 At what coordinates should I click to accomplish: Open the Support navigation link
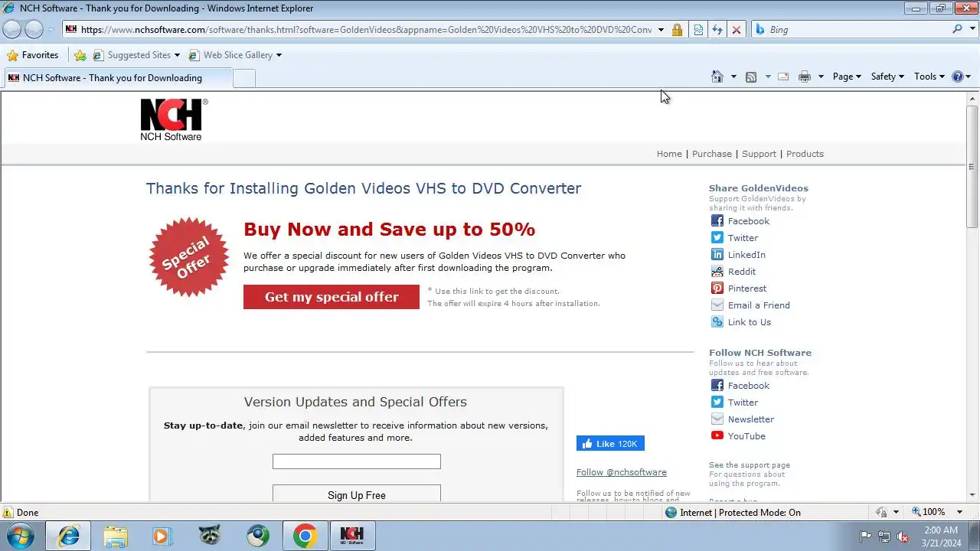[759, 154]
